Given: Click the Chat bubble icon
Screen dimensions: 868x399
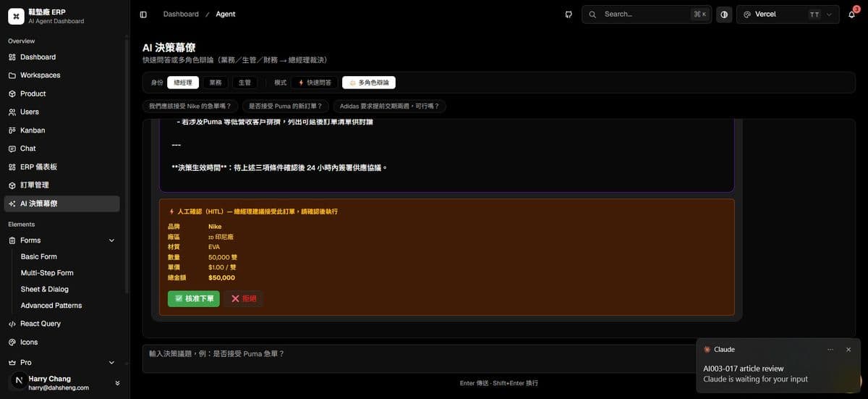Looking at the screenshot, I should pos(12,148).
